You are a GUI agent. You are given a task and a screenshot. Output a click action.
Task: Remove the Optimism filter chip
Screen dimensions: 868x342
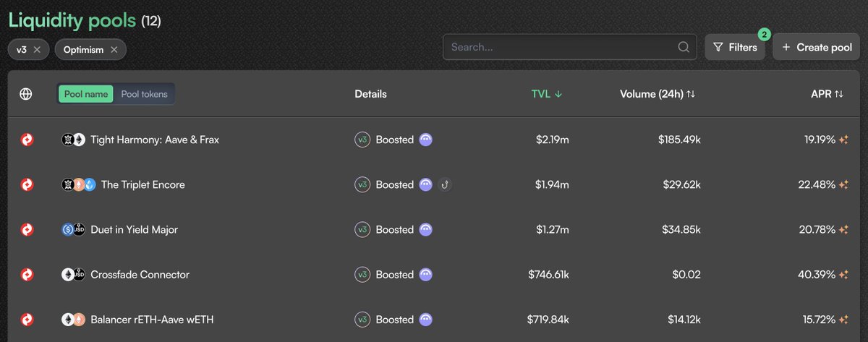click(x=114, y=49)
